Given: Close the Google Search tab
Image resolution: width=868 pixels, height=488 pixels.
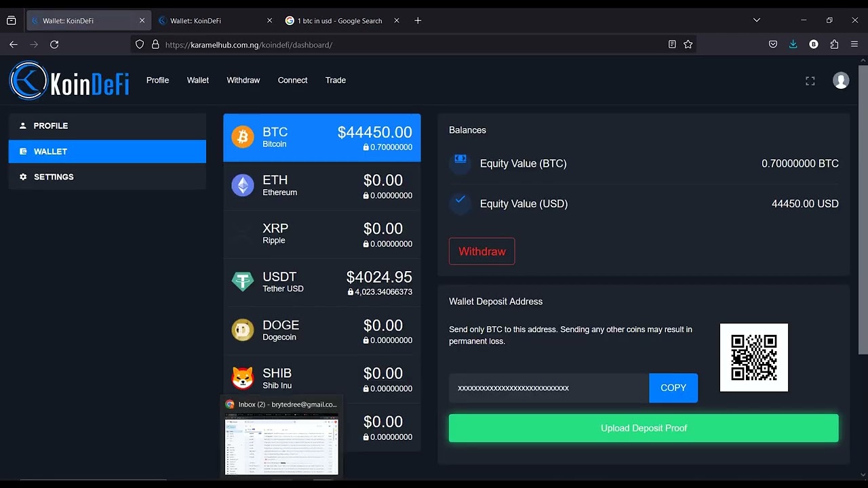Looking at the screenshot, I should pos(397,20).
